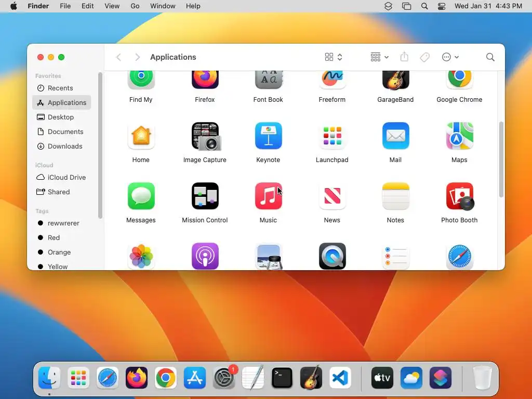Filter by the Red tag
Viewport: 532px width, 399px height.
62,238
